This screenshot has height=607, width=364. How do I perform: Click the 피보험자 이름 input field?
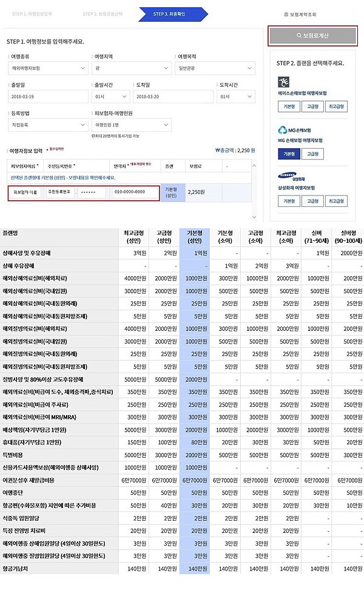pos(25,192)
